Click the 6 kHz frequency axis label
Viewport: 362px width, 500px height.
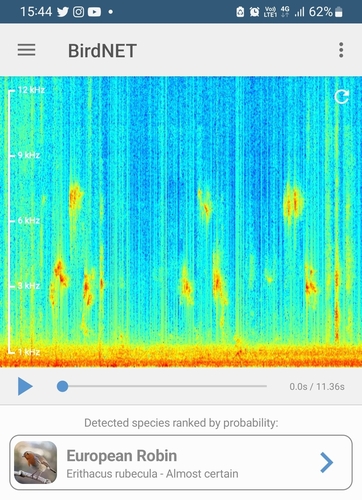pos(29,220)
